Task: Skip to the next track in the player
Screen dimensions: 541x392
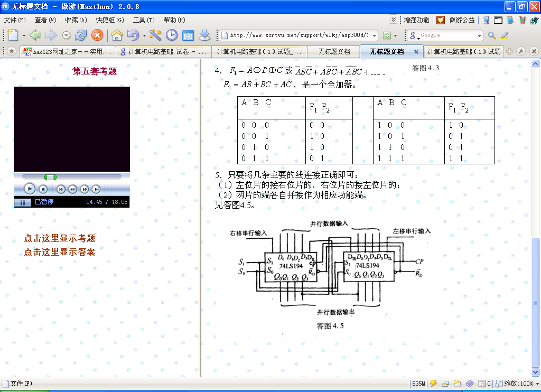Action: [96, 189]
